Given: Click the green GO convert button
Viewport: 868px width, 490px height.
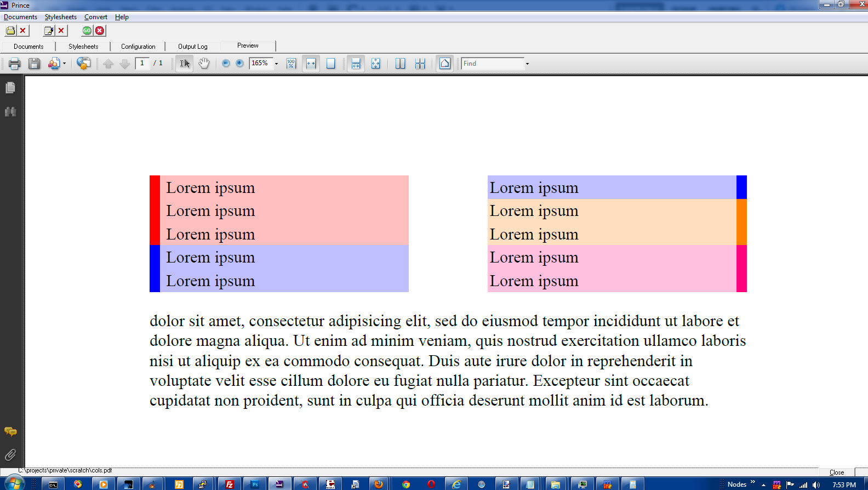Looking at the screenshot, I should [87, 31].
